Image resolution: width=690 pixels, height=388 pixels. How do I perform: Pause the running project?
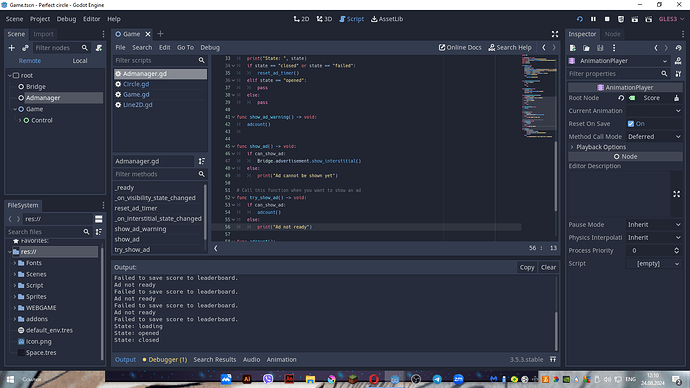[x=593, y=19]
